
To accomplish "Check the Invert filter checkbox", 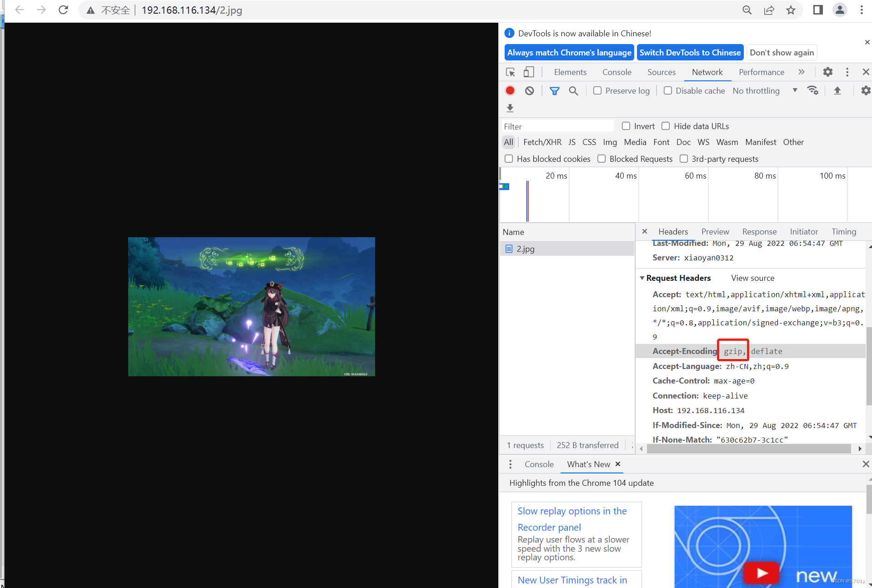I will click(x=626, y=126).
